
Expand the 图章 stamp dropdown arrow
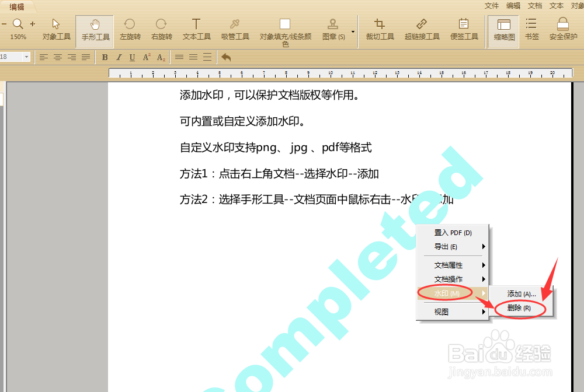[353, 32]
